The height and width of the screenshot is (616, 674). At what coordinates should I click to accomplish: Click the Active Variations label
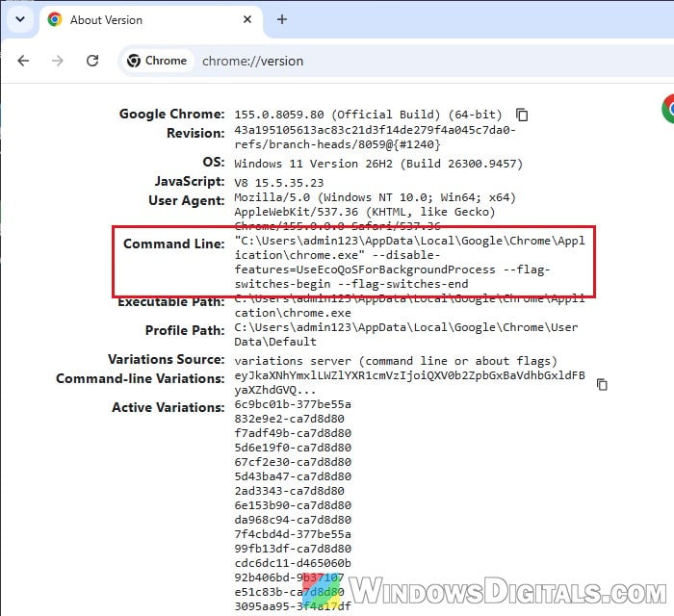[168, 407]
